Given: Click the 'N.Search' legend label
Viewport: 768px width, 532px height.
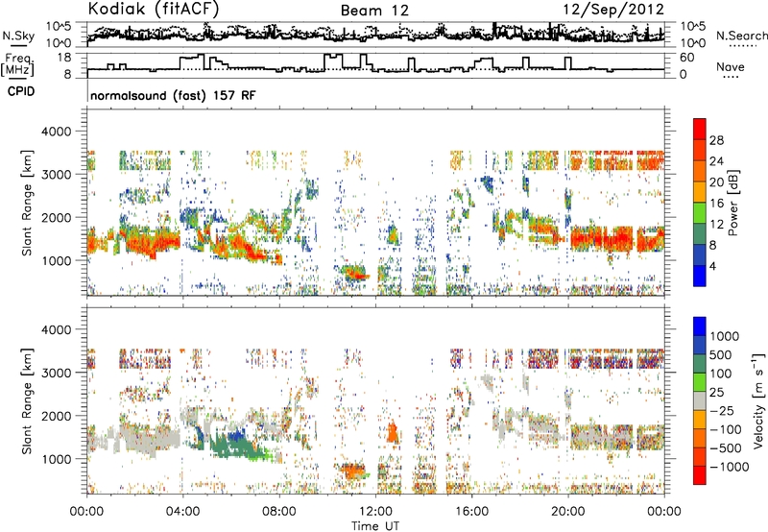Looking at the screenshot, I should point(741,36).
